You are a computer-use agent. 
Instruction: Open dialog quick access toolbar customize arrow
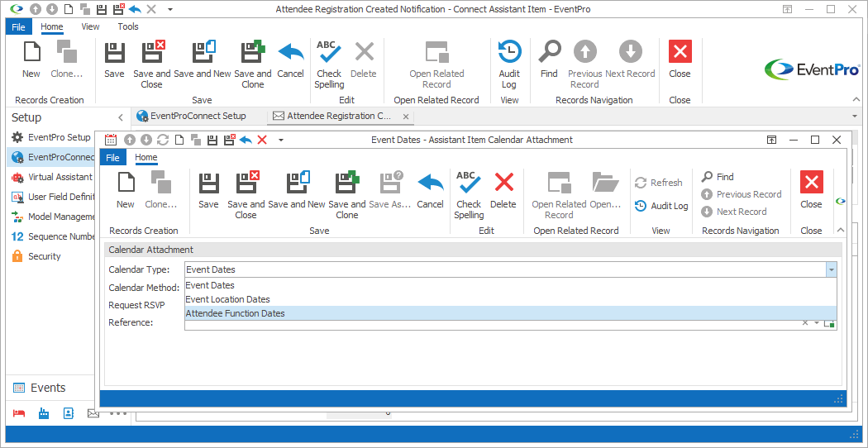(x=281, y=141)
